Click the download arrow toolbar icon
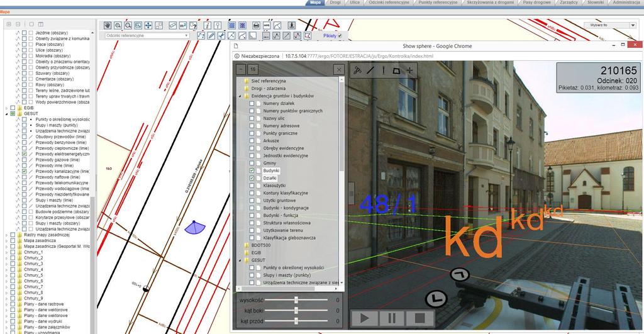 coord(291,25)
